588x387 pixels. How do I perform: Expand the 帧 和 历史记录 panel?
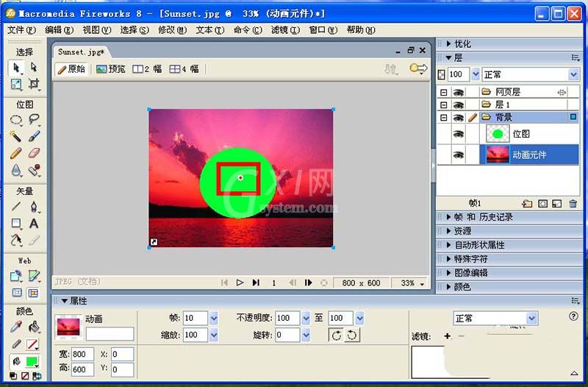448,217
